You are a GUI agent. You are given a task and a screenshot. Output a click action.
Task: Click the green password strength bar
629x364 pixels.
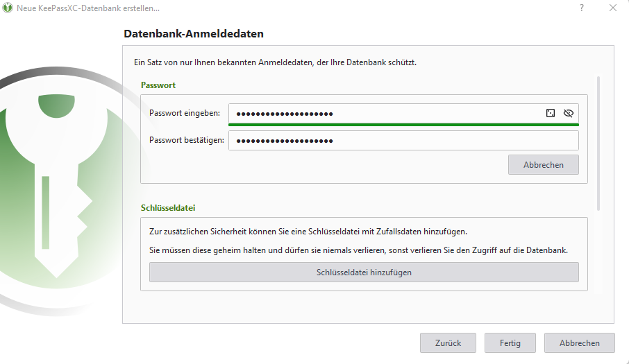coord(403,125)
